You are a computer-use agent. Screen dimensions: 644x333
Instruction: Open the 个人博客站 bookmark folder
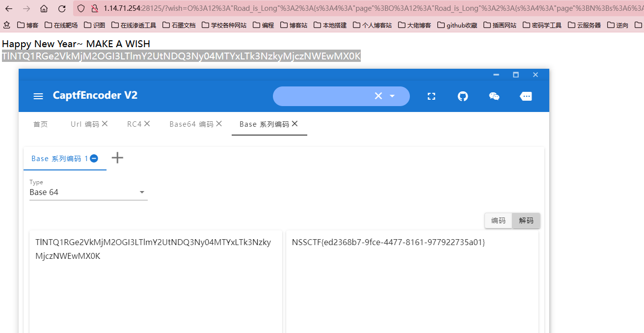[x=372, y=25]
